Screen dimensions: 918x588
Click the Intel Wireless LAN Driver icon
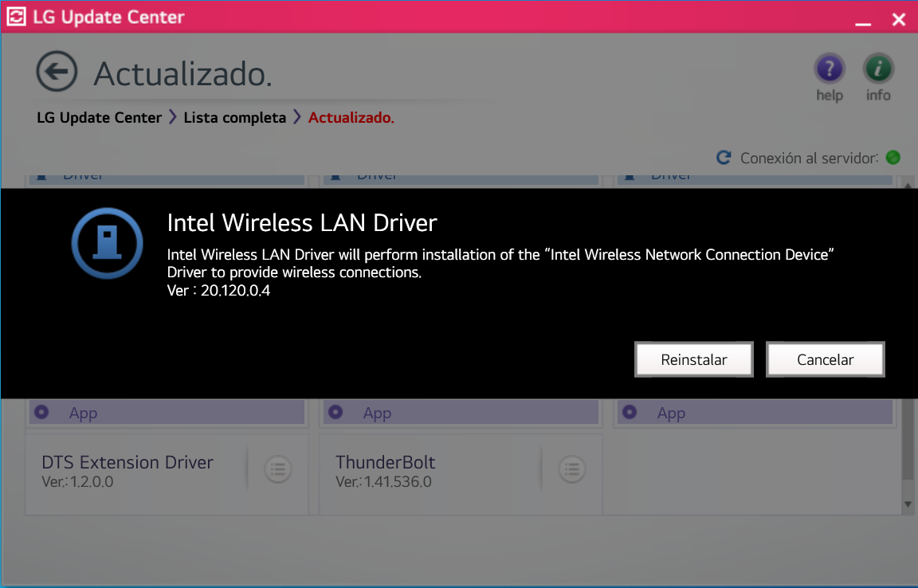(107, 243)
